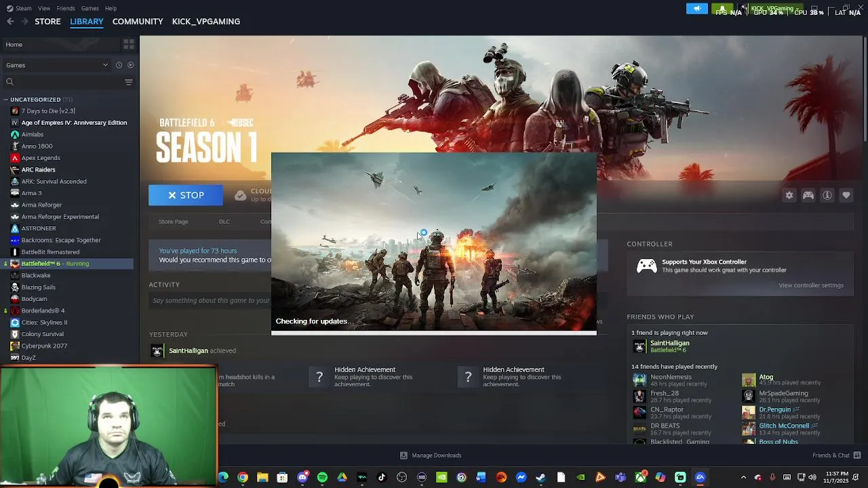Screen dimensions: 868x488
Task: Open the KICK_VPGAMING profile tab
Action: click(206, 22)
